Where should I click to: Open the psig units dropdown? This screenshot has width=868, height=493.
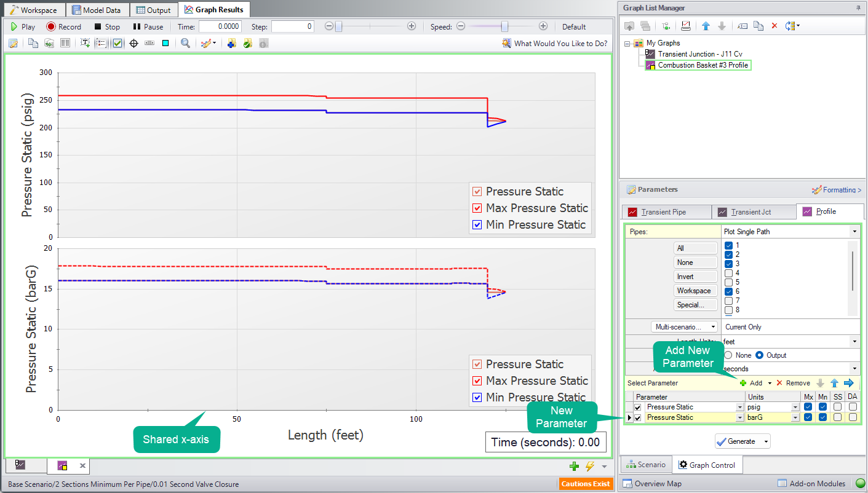pos(795,407)
